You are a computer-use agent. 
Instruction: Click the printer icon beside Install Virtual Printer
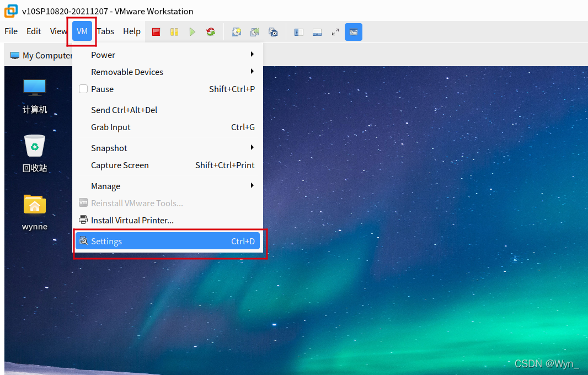83,219
